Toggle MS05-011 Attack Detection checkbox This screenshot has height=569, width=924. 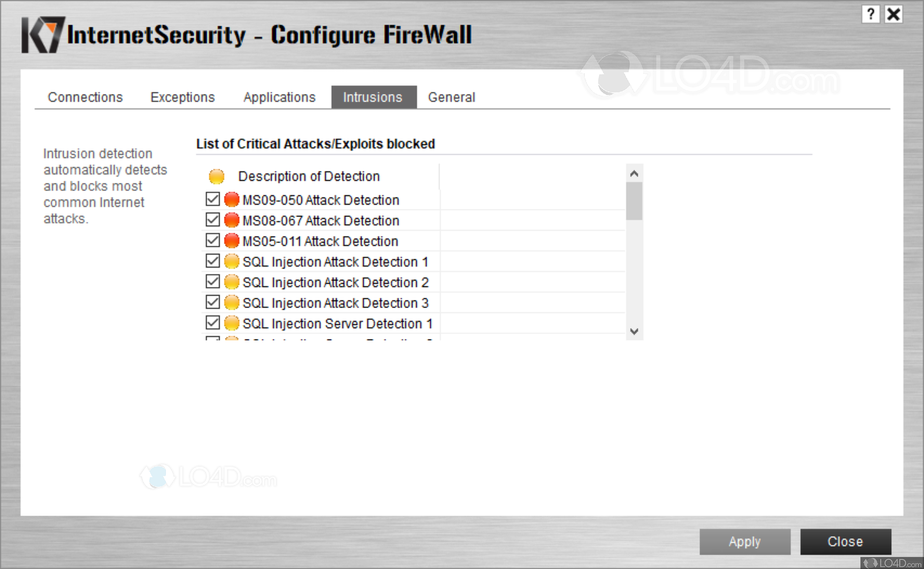coord(212,240)
